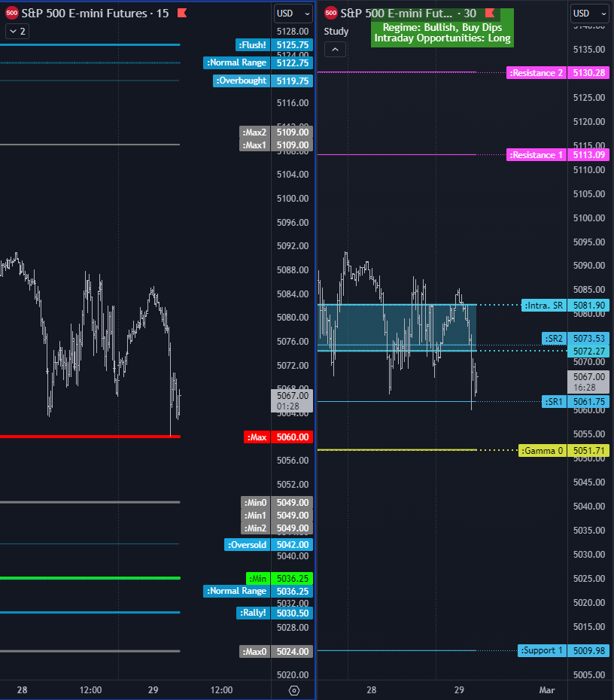Image resolution: width=614 pixels, height=700 pixels.
Task: Select the :Max1 5109.00 label
Action: click(275, 145)
